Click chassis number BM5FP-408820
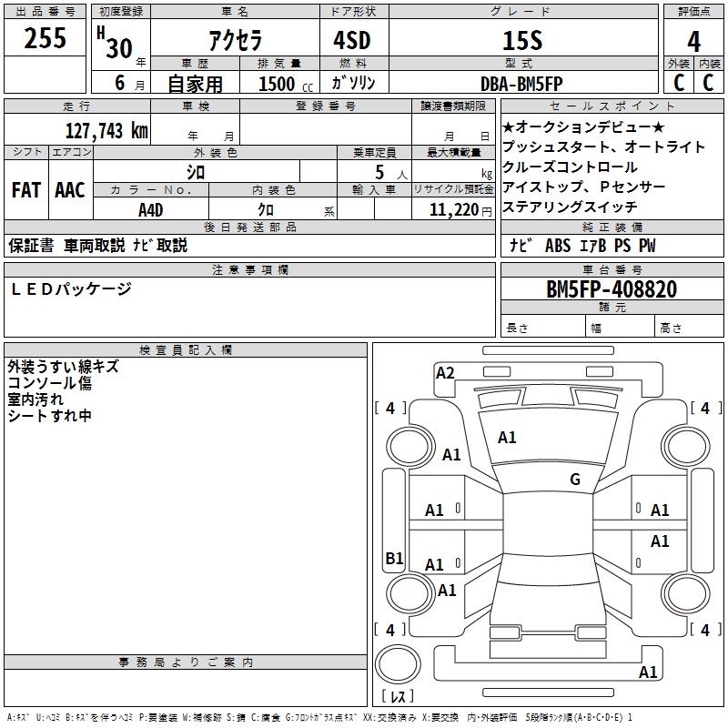 coord(612,289)
